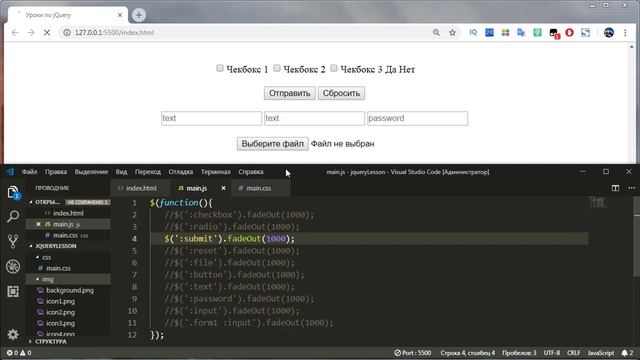Open the Search view in VS Code activity bar
Screen dimensions: 640x360
pyautogui.click(x=13, y=216)
